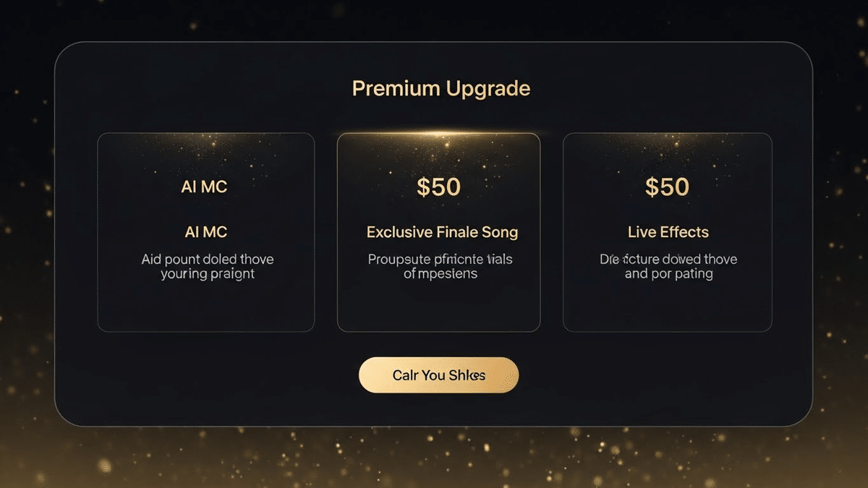This screenshot has height=488, width=868.
Task: Select the Exclusive Finale Song title
Action: tap(442, 232)
